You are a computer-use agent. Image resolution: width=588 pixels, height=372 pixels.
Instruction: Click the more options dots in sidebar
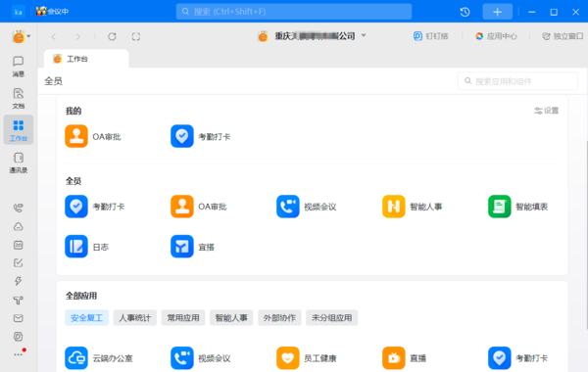coord(19,353)
